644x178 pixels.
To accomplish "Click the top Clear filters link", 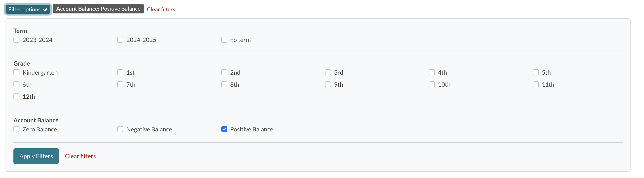I will point(161,10).
